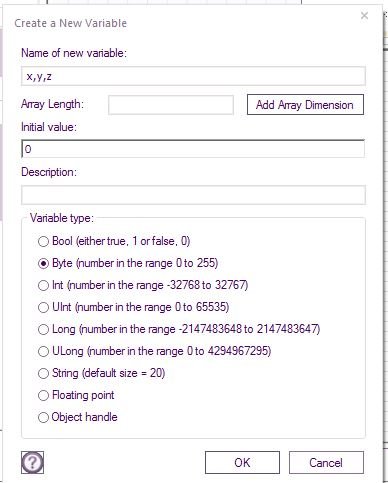Select the String variable type
Image resolution: width=388 pixels, height=483 pixels.
(43, 373)
